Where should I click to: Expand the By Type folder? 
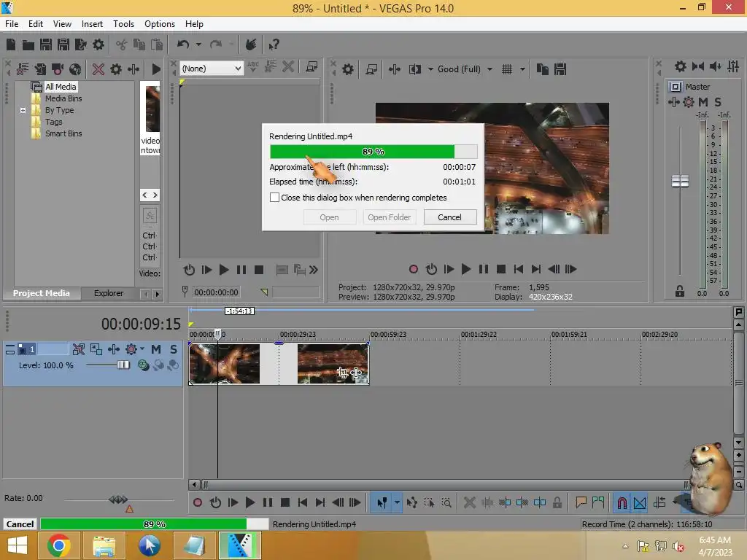(23, 111)
